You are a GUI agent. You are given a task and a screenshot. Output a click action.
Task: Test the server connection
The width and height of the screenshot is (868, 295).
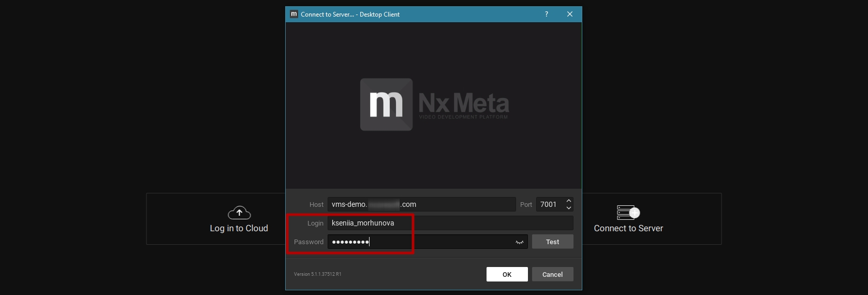[552, 242]
